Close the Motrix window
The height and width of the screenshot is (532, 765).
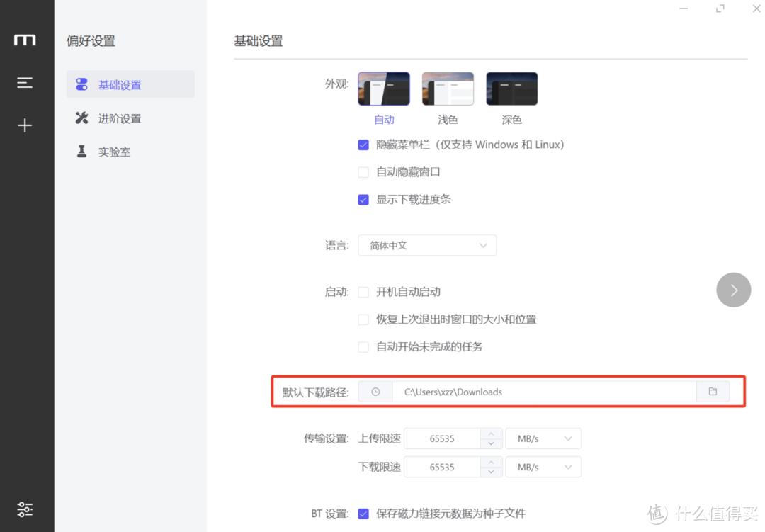point(756,9)
